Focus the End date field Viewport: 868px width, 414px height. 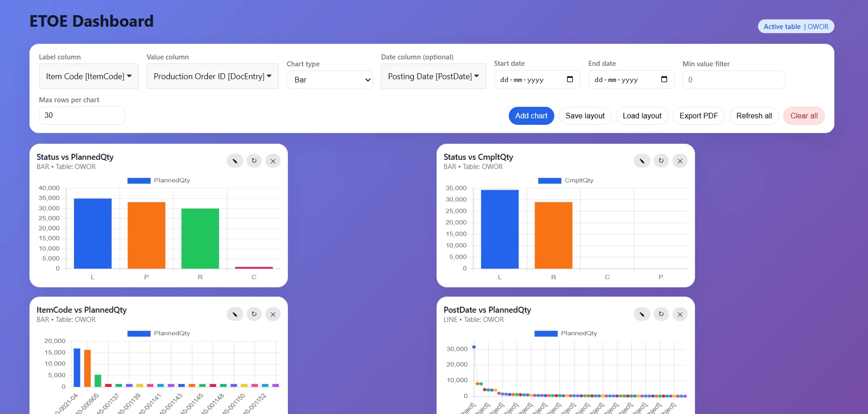(x=632, y=80)
